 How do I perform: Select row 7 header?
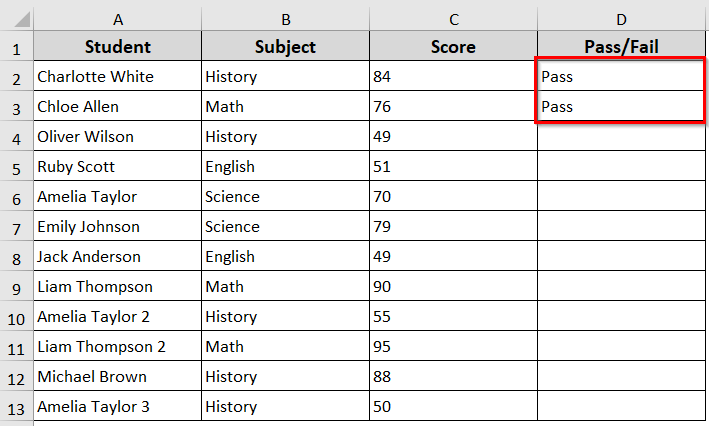point(16,227)
